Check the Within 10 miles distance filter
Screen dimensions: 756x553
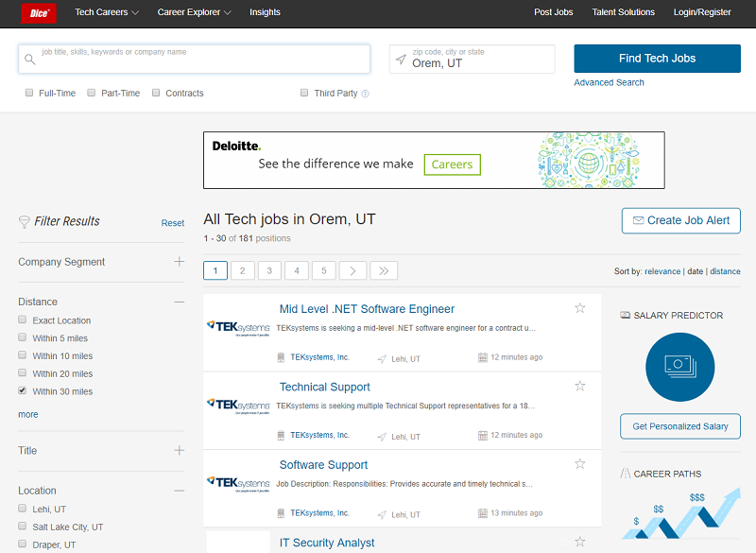pyautogui.click(x=23, y=356)
